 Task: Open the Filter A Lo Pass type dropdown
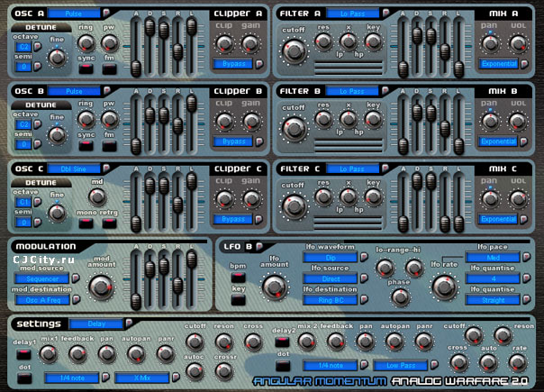pyautogui.click(x=352, y=14)
